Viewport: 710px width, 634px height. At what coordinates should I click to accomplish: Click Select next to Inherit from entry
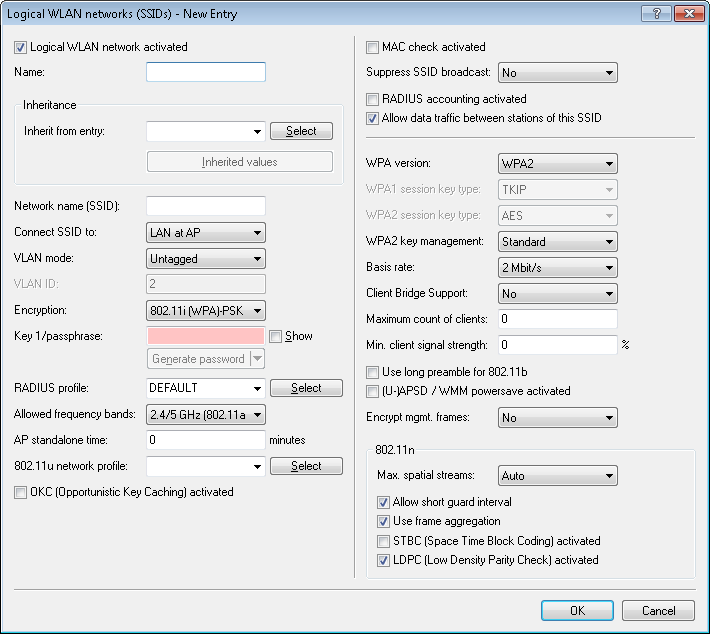point(301,131)
